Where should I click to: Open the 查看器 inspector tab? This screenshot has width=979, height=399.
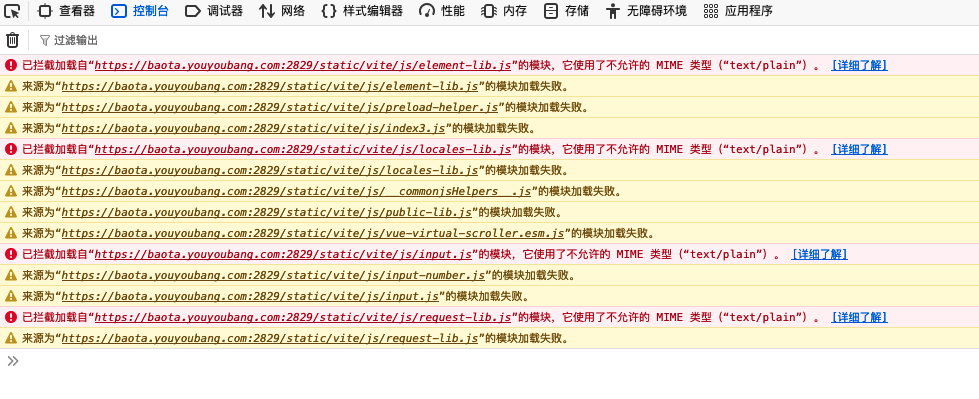(x=66, y=11)
